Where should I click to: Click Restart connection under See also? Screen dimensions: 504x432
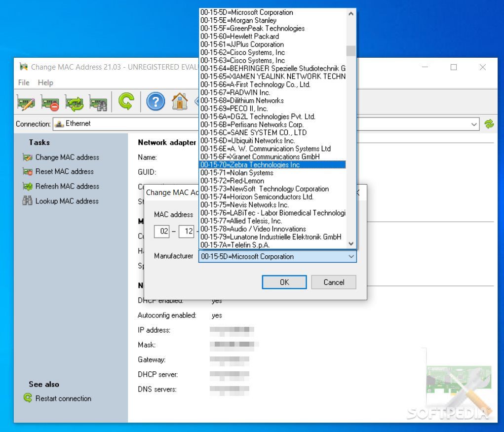(63, 398)
